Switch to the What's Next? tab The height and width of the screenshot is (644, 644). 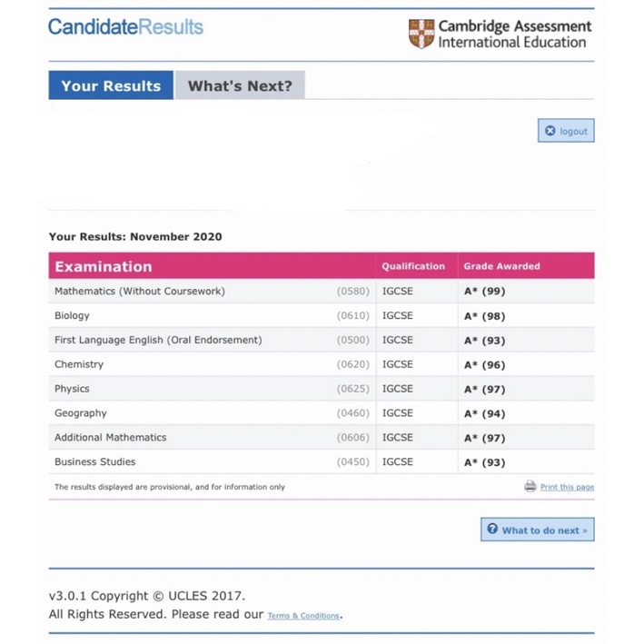(240, 86)
